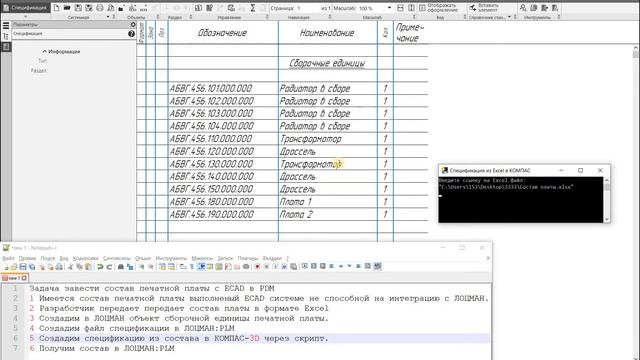Open the tree structure sidebar icon
Screen dimensions: 640x360
tap(6, 36)
